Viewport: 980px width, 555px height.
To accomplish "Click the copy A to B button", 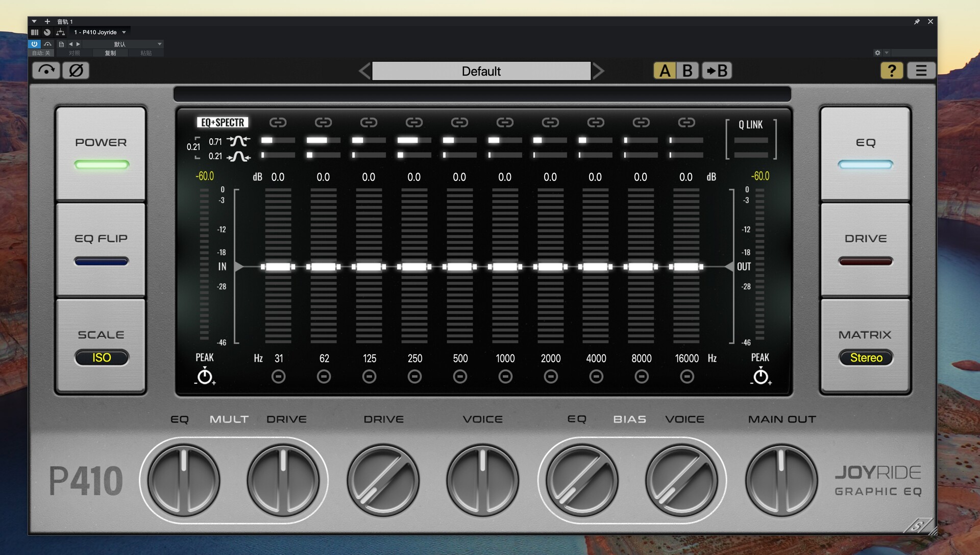I will point(717,70).
